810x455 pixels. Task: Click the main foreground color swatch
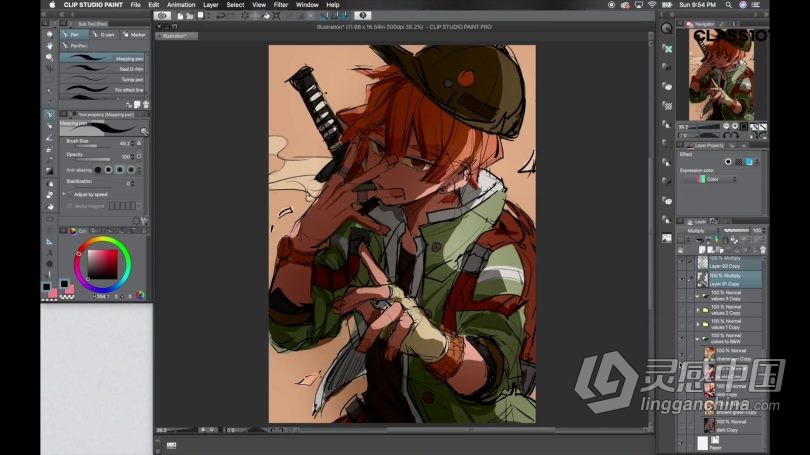(x=46, y=287)
